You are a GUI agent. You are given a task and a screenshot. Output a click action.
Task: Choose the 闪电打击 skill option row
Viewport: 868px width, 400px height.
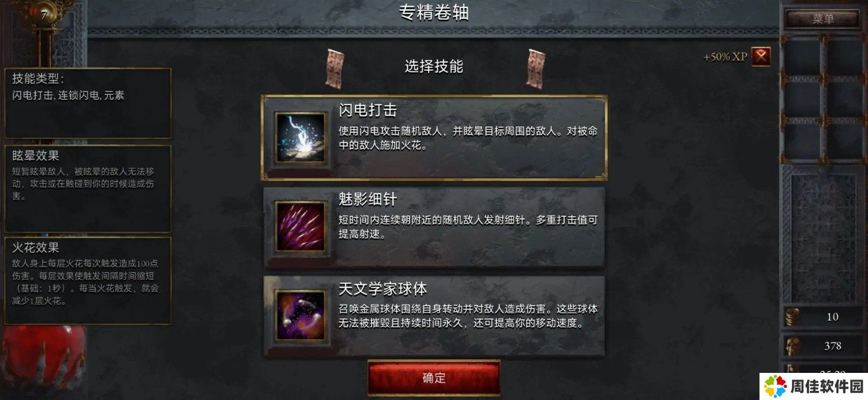[x=434, y=138]
